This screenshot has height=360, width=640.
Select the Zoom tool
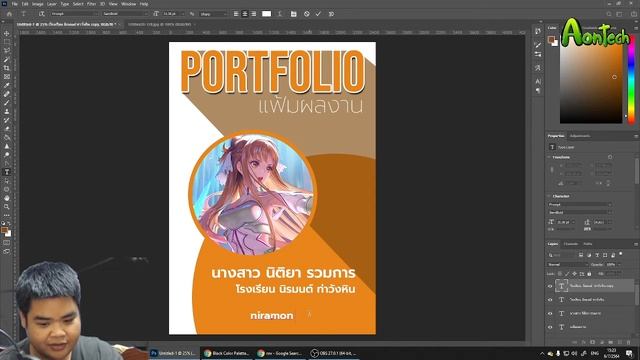pyautogui.click(x=7, y=207)
